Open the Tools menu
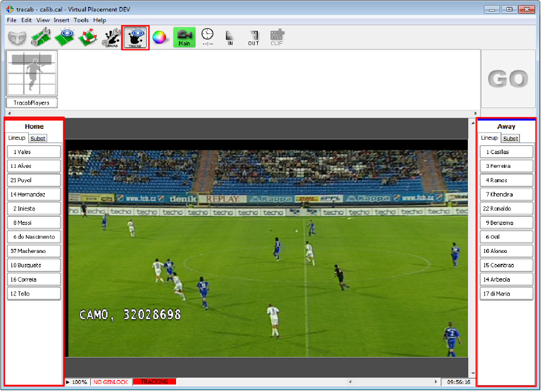Viewport: 542px width, 392px height. click(81, 20)
